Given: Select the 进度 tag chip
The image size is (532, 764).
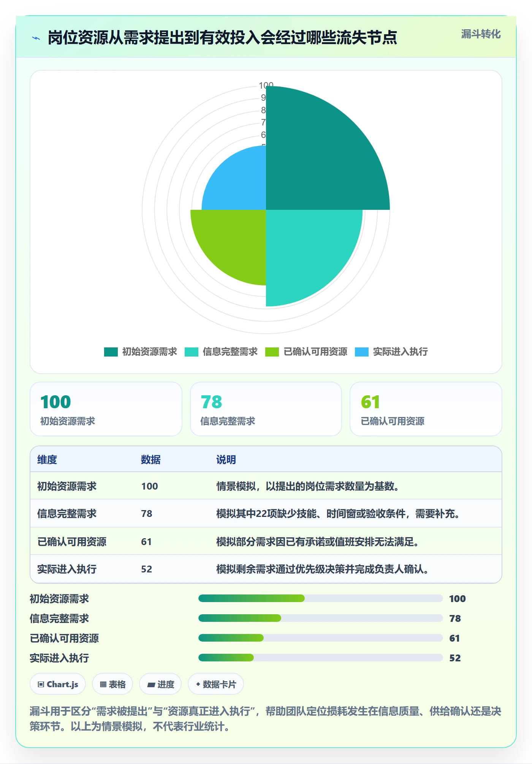Looking at the screenshot, I should tap(160, 684).
